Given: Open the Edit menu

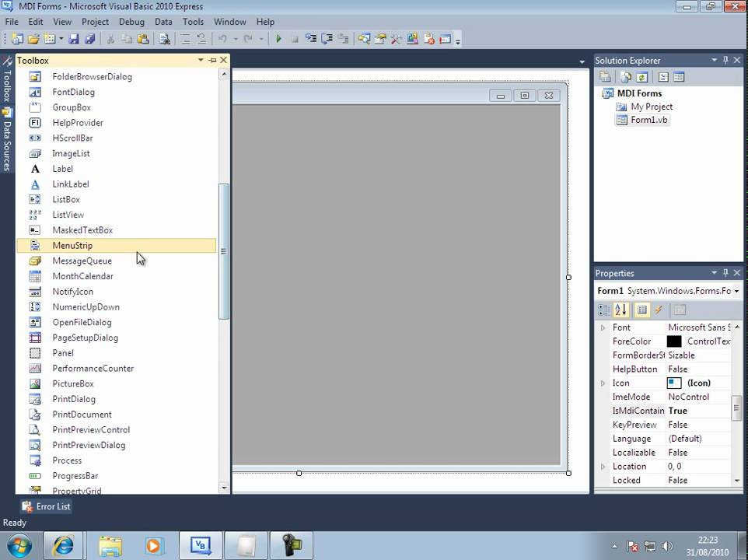Looking at the screenshot, I should pos(36,22).
